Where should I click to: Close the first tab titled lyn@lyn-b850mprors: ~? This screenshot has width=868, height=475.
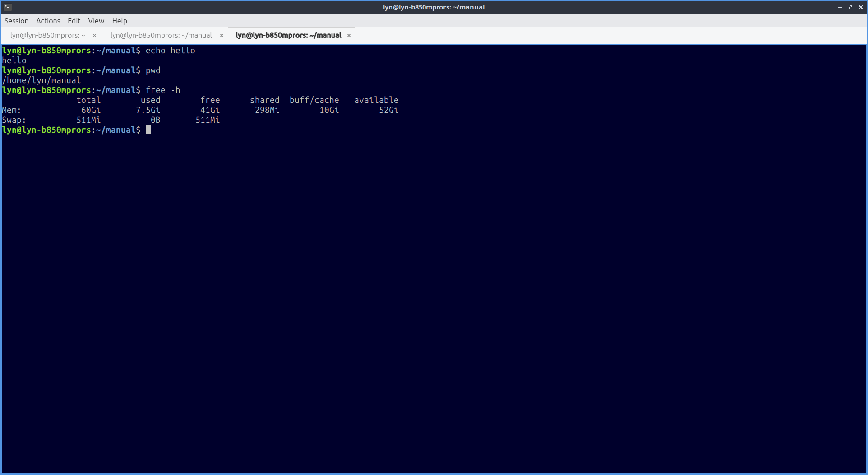pos(94,35)
